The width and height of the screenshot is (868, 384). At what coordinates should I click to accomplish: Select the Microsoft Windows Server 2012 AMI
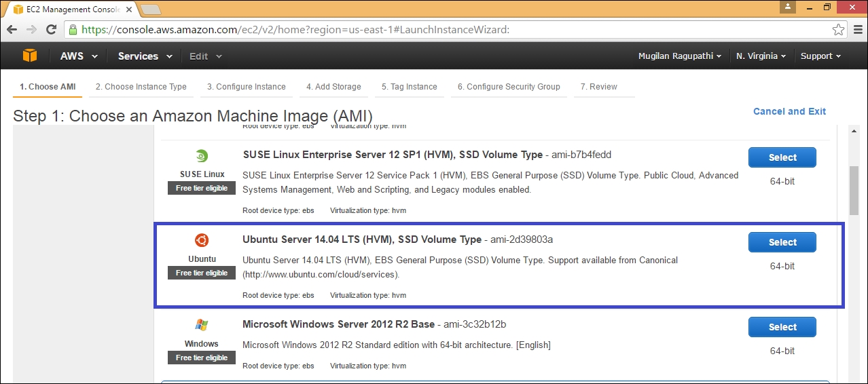coord(782,327)
